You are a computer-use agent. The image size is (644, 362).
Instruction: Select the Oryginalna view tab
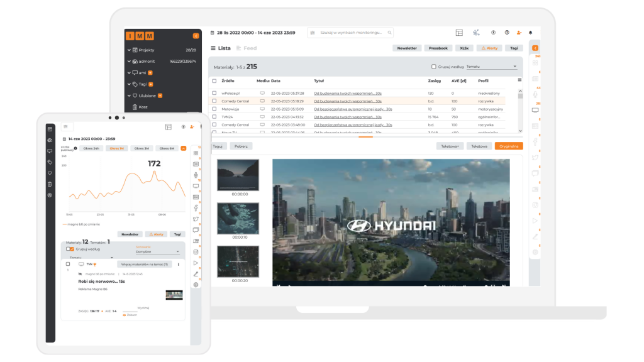pyautogui.click(x=509, y=146)
